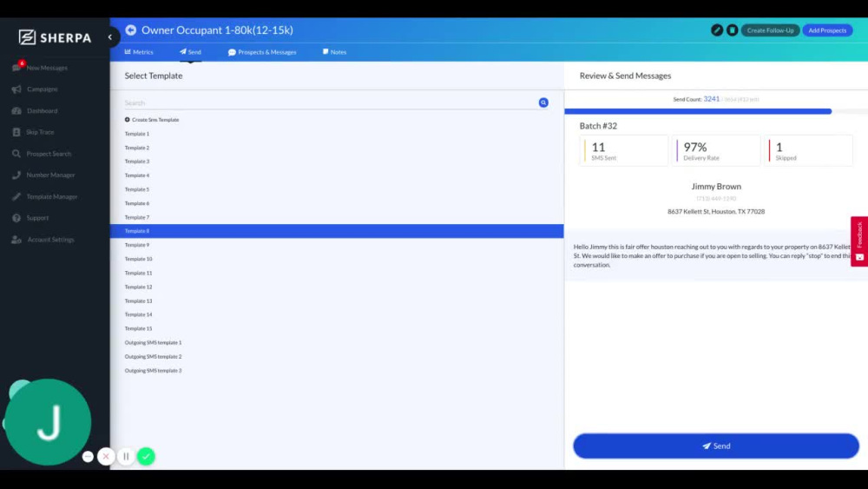The image size is (868, 489).
Task: Open the Notes tab
Action: [x=334, y=52]
